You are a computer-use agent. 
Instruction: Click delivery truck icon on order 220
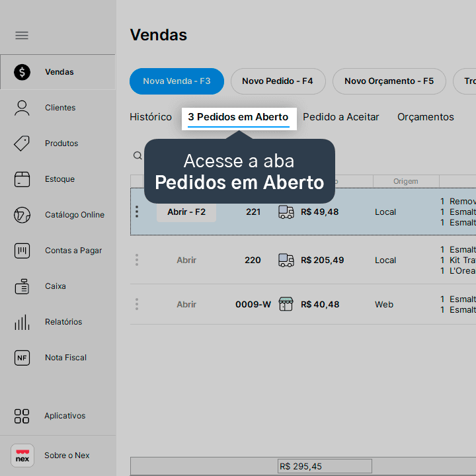286,260
